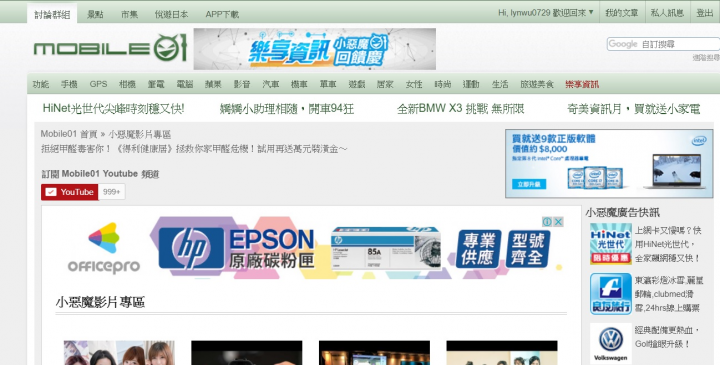Open the 景點 top tab
The width and height of the screenshot is (720, 365).
[x=95, y=14]
